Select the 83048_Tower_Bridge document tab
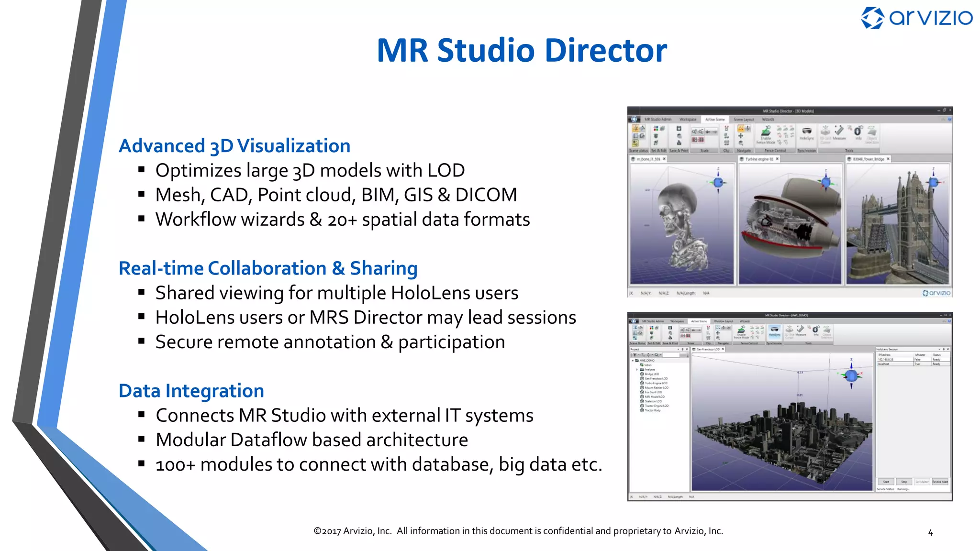The width and height of the screenshot is (980, 551). [869, 159]
